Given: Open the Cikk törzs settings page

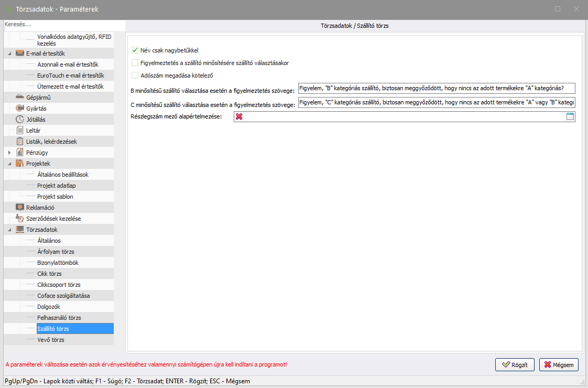Looking at the screenshot, I should pos(49,274).
